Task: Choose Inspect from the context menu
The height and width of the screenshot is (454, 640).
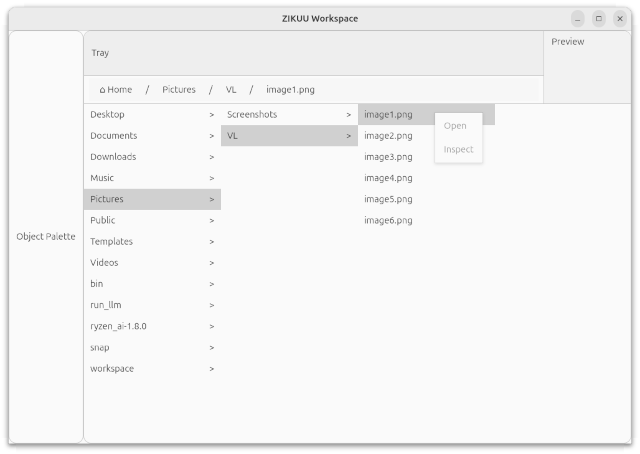Action: (x=458, y=149)
